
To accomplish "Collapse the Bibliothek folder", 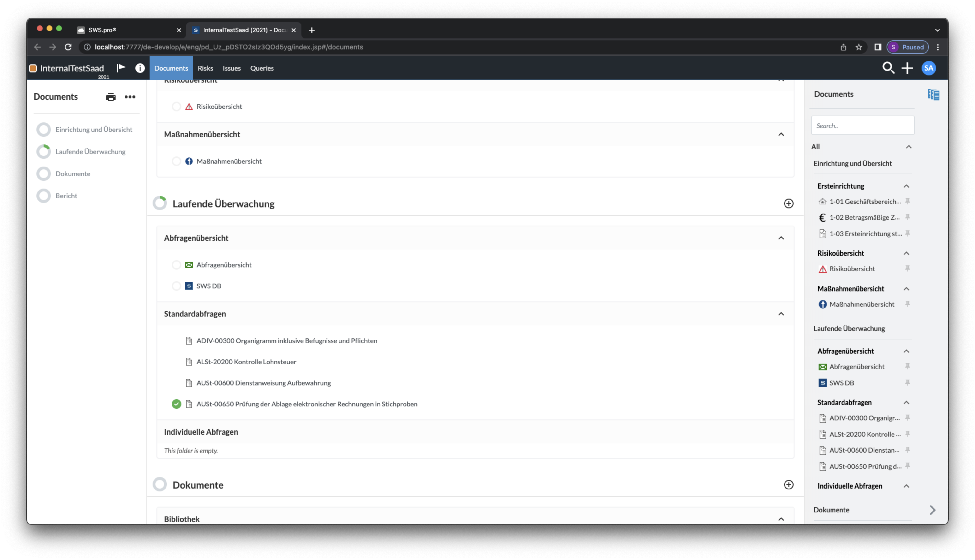I will [781, 519].
